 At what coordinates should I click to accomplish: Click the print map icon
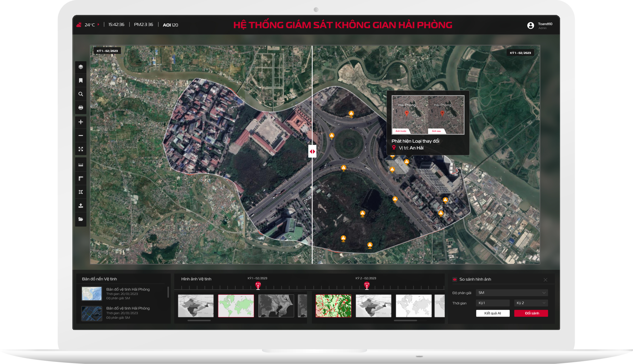pos(81,108)
